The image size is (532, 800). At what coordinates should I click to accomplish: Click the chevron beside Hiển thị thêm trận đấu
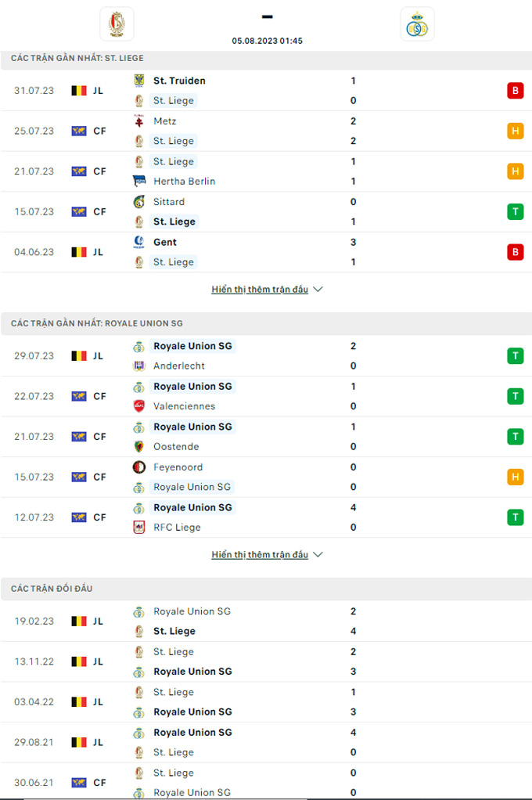pos(318,289)
